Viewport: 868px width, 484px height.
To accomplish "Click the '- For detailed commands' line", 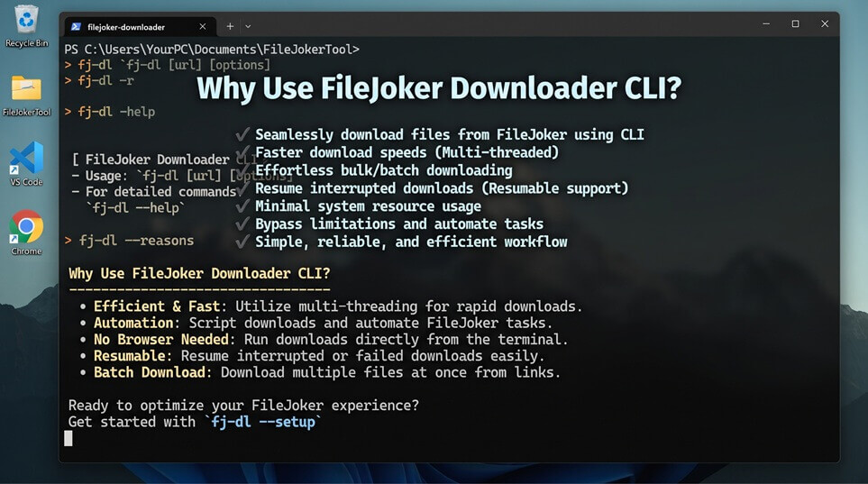I will (154, 192).
